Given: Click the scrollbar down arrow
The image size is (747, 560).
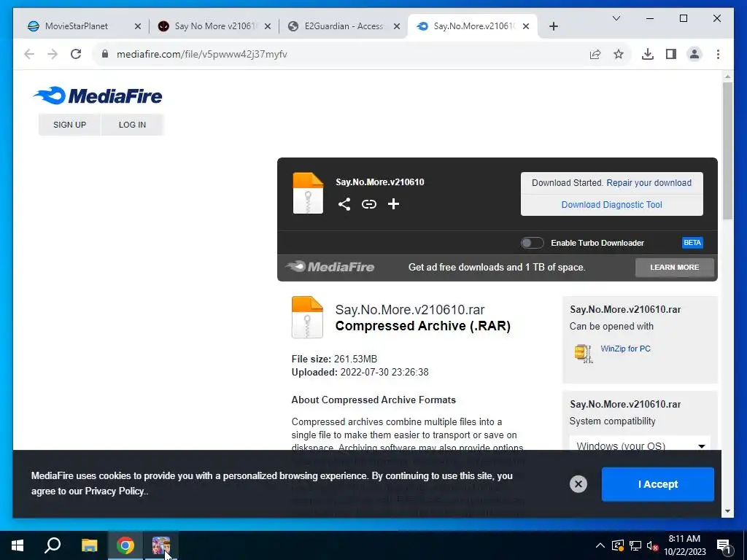Looking at the screenshot, I should (x=727, y=511).
